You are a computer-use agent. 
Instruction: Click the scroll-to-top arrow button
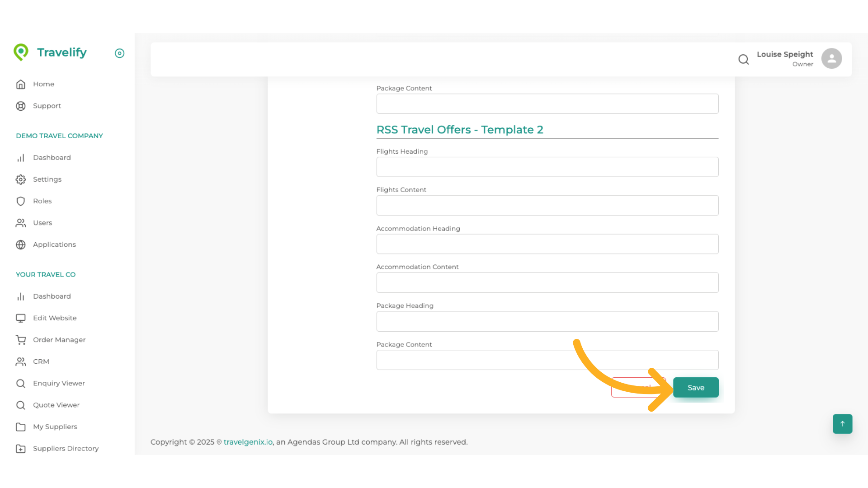[842, 424]
